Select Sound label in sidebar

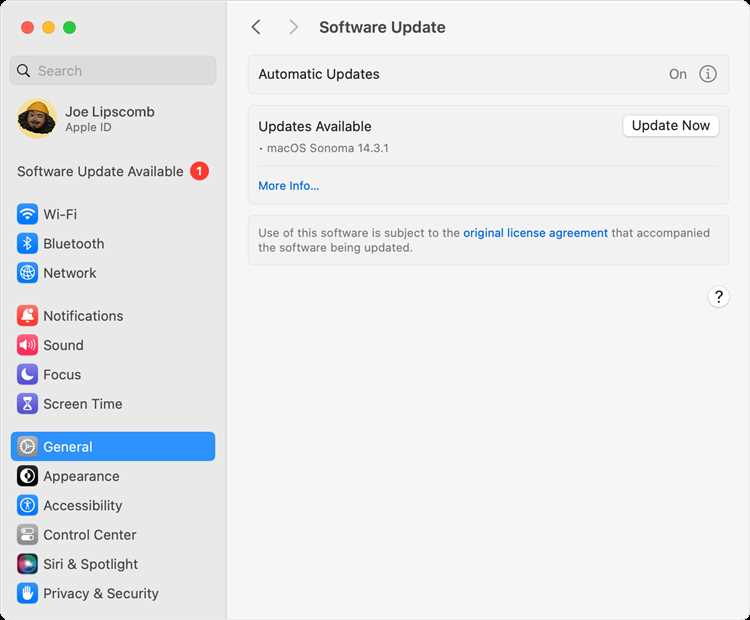click(x=63, y=345)
